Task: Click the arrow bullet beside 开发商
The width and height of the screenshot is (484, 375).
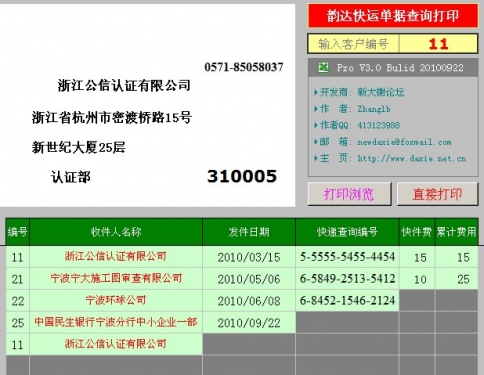Action: (316, 92)
